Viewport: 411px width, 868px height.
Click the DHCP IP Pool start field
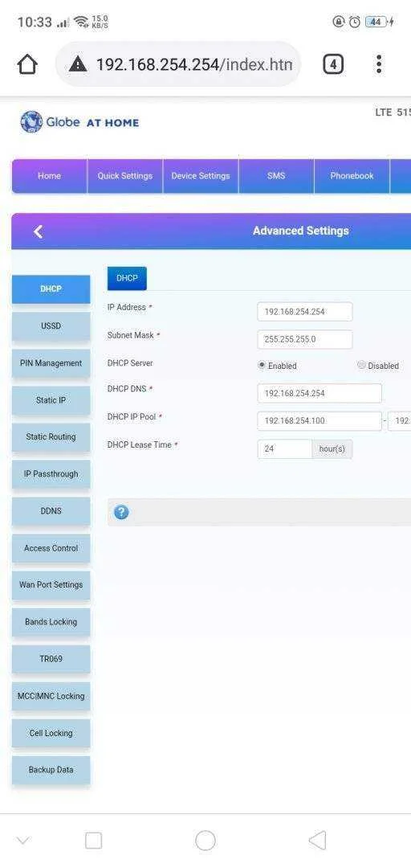[319, 420]
